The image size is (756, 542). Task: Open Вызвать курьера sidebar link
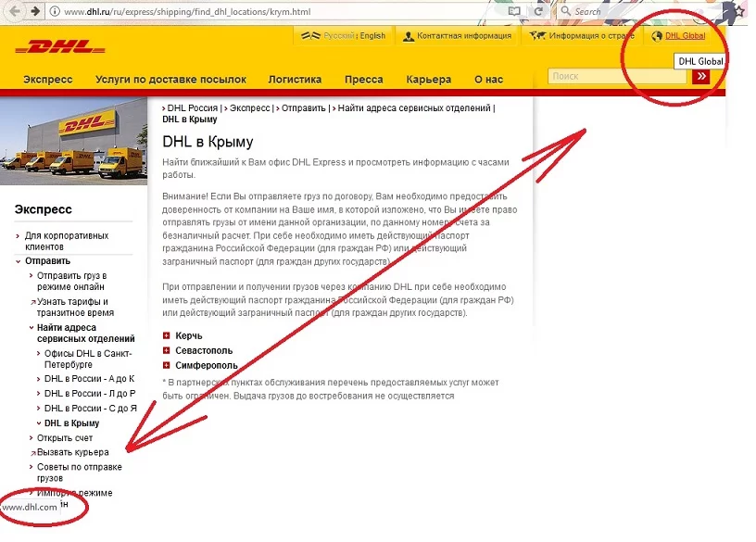pos(73,452)
